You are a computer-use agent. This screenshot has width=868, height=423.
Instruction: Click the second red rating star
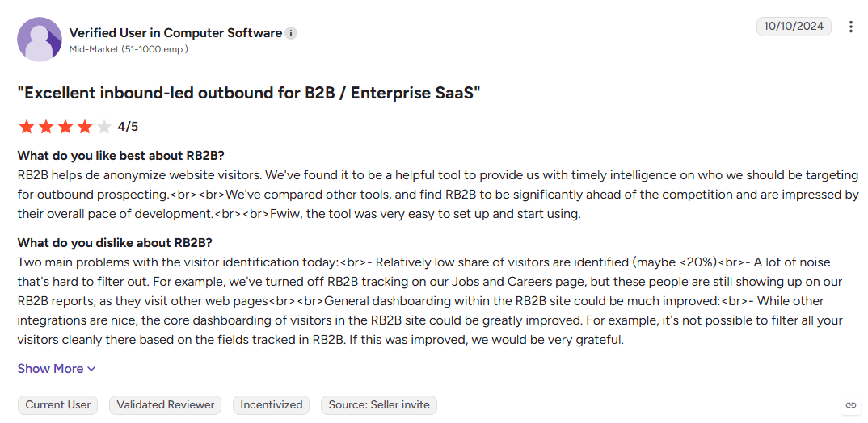(x=45, y=127)
